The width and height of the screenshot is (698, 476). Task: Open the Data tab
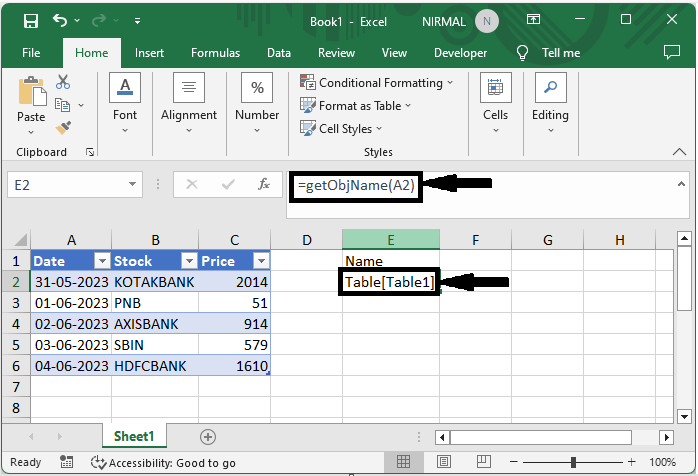pyautogui.click(x=279, y=53)
